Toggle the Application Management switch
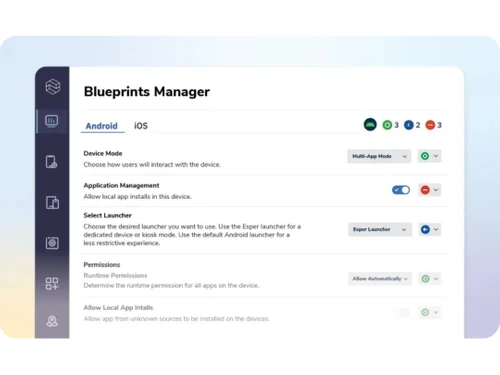 tap(401, 190)
